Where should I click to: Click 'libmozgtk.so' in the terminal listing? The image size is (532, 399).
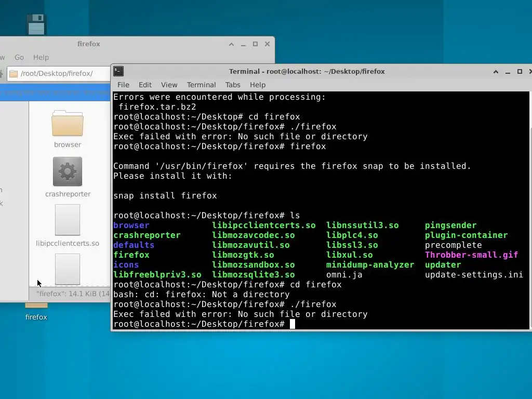243,255
